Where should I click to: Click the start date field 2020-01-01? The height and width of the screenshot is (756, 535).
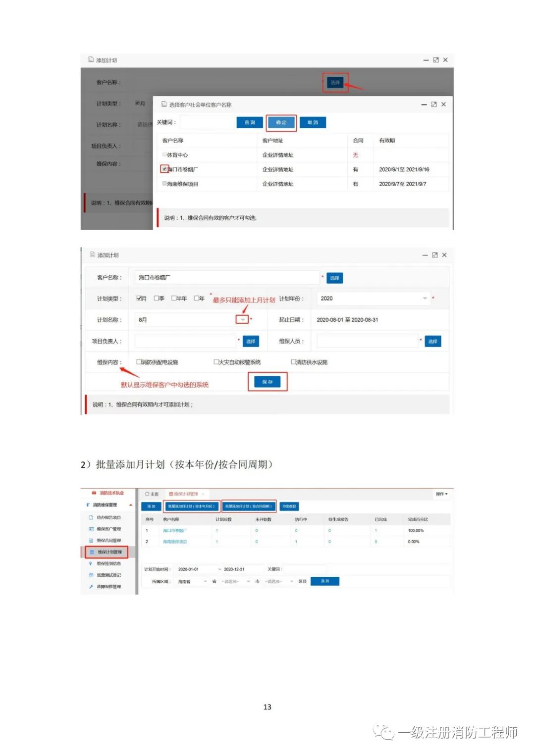click(197, 569)
